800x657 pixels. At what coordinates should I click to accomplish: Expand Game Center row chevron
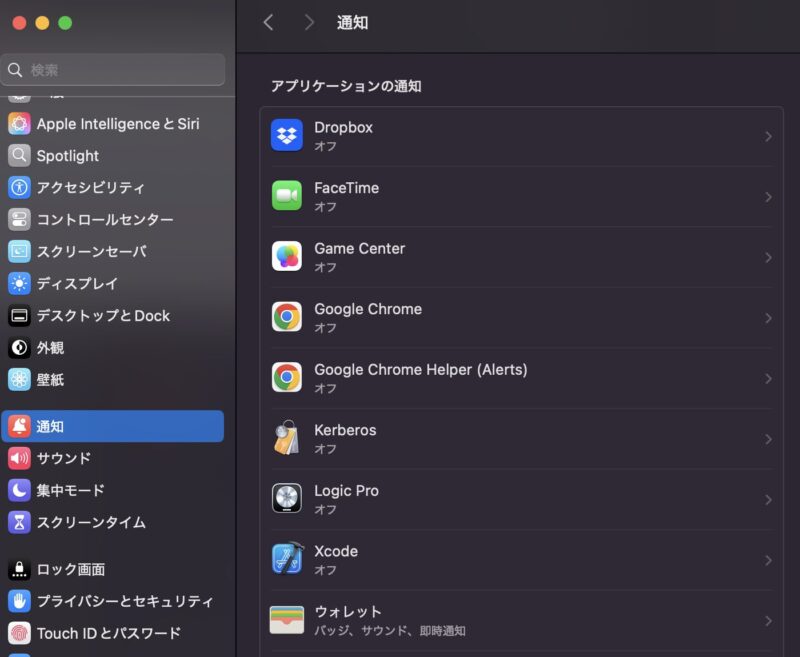(x=768, y=258)
